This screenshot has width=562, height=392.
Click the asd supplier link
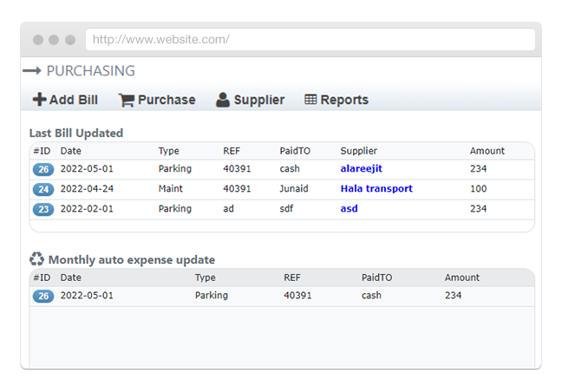(349, 209)
